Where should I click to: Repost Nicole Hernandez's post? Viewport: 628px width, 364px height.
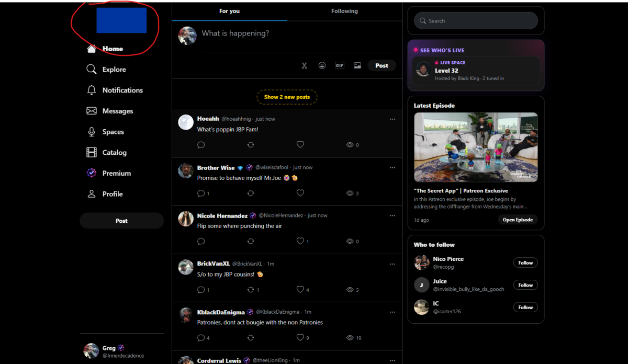tap(251, 242)
